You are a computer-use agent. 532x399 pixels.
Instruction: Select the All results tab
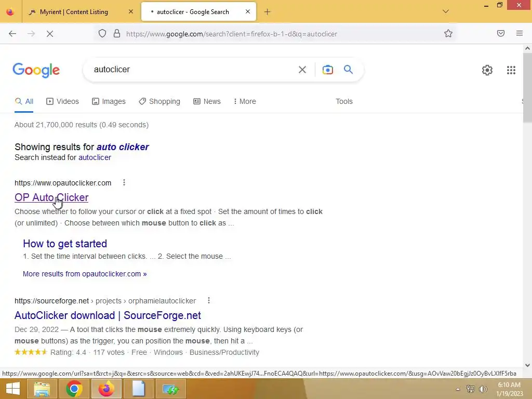[24, 101]
